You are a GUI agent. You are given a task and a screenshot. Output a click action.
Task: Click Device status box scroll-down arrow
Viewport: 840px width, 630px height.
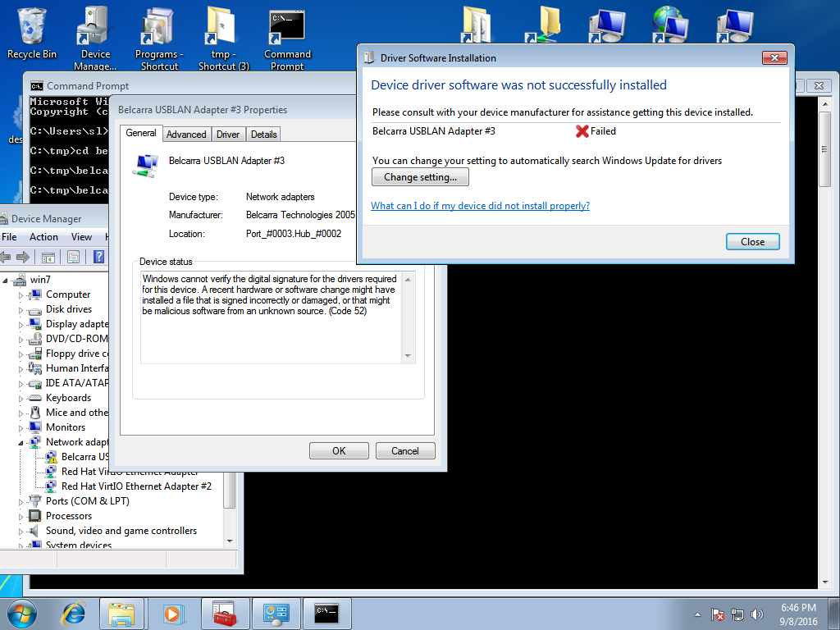tap(408, 356)
